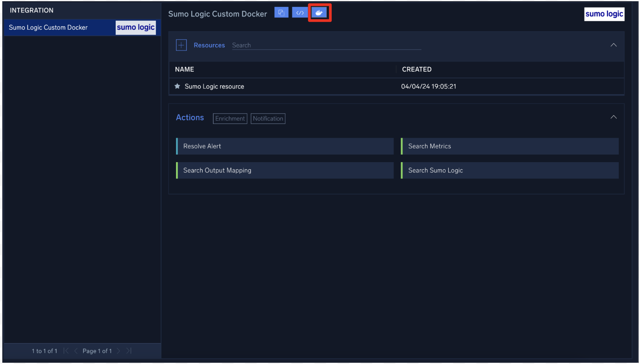Viewport: 639px width, 364px height.
Task: Toggle the Notification filter for actions
Action: [x=268, y=118]
